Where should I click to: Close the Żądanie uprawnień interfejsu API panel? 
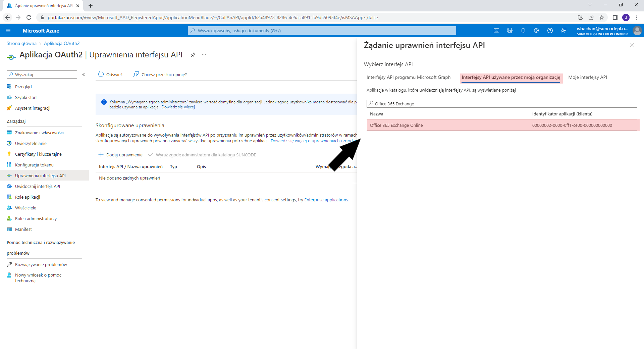(x=632, y=45)
